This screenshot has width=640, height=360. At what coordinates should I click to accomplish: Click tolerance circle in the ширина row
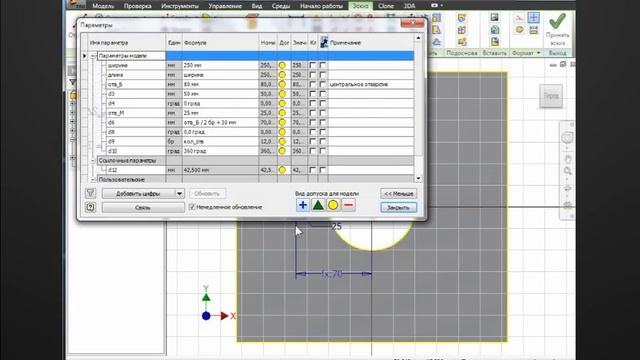click(282, 65)
